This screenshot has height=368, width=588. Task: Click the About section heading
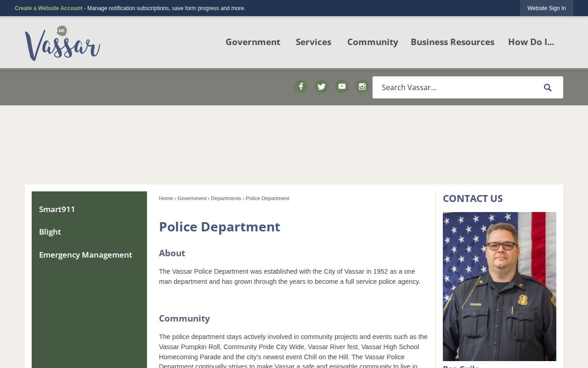[x=172, y=253]
